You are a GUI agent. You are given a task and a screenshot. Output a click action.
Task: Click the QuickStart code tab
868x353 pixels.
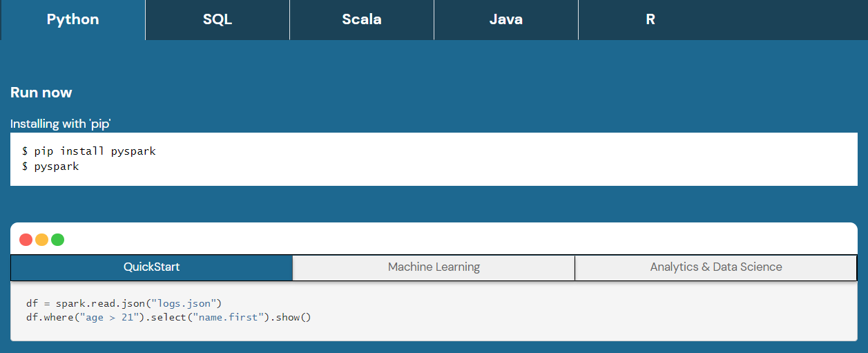tap(152, 267)
